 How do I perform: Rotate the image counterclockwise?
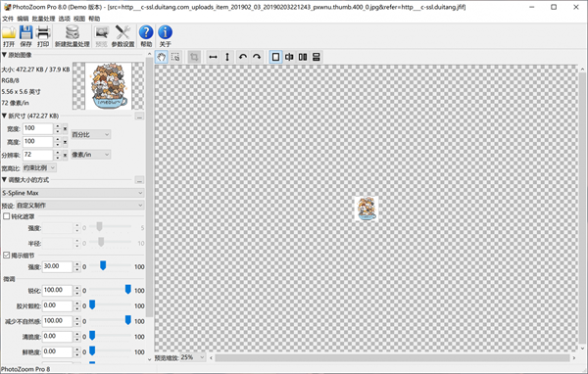pos(243,57)
